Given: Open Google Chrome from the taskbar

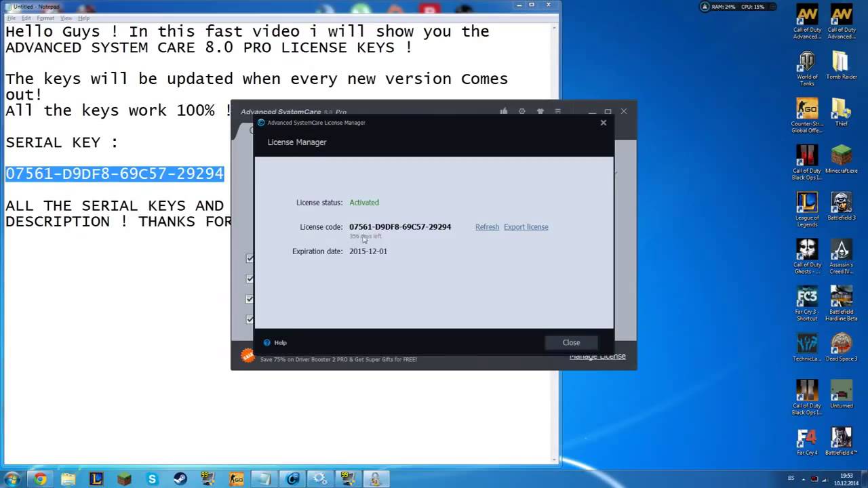Looking at the screenshot, I should tap(40, 479).
